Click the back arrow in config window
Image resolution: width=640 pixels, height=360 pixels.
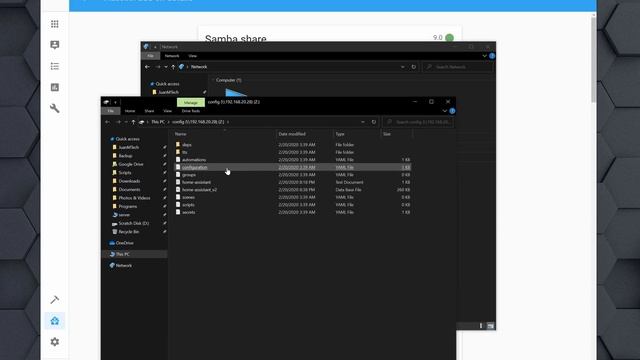108,122
